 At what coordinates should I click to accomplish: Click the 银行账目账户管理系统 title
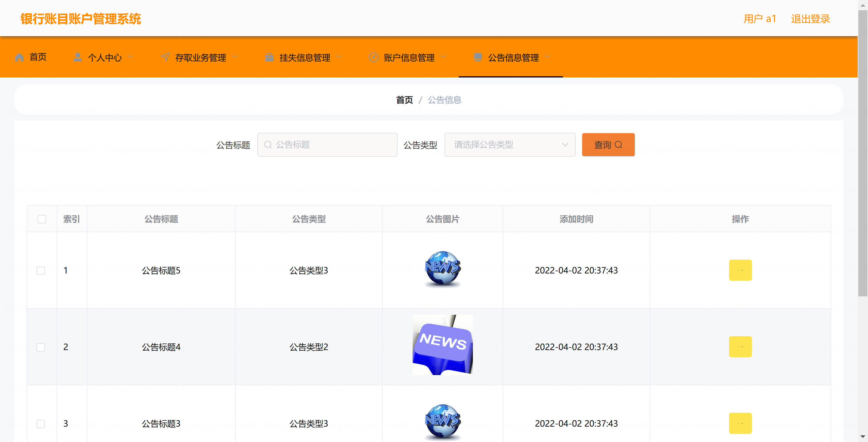coord(80,19)
